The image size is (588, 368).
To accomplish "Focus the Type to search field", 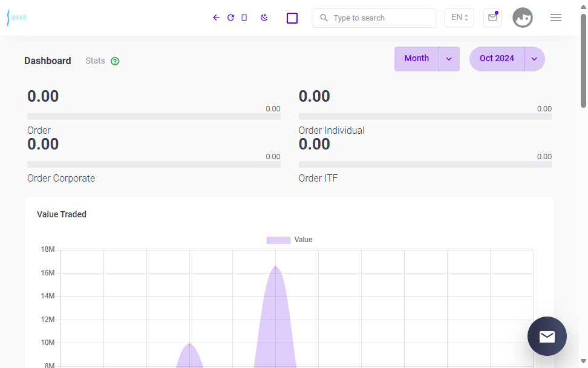I will pos(374,18).
